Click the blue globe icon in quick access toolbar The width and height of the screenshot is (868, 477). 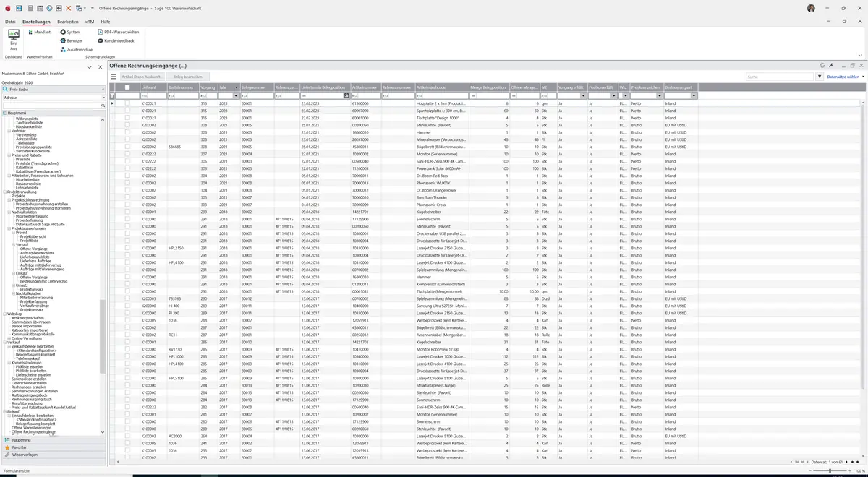(48, 7)
